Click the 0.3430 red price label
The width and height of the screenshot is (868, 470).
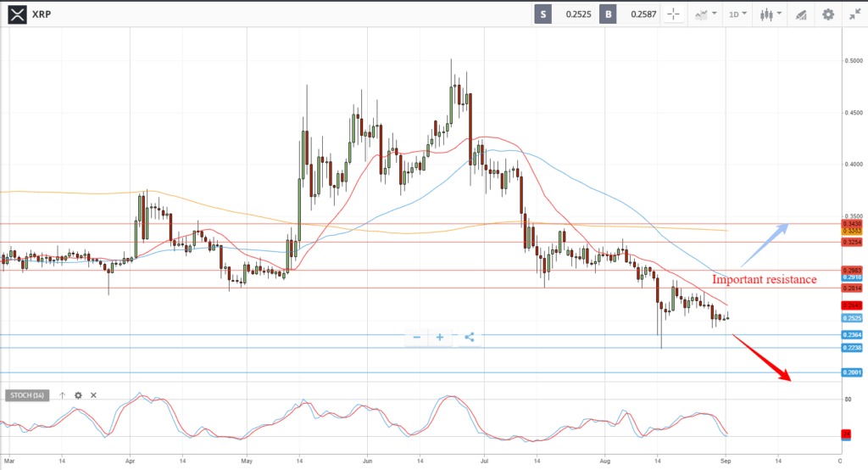tap(852, 224)
